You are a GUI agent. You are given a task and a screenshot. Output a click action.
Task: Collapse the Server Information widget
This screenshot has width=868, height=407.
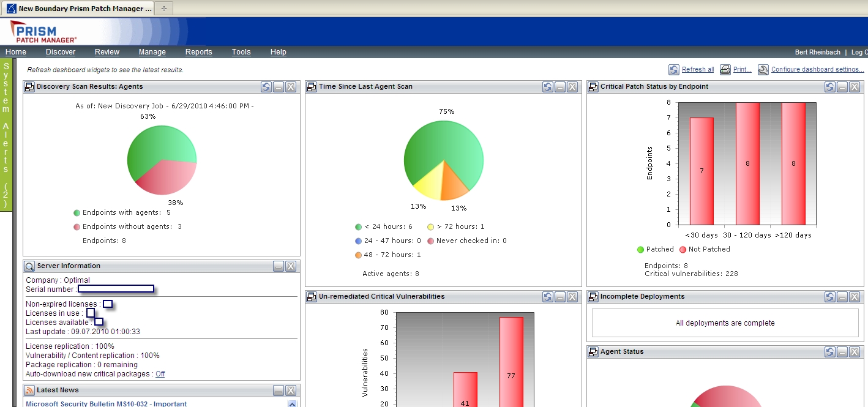[279, 266]
